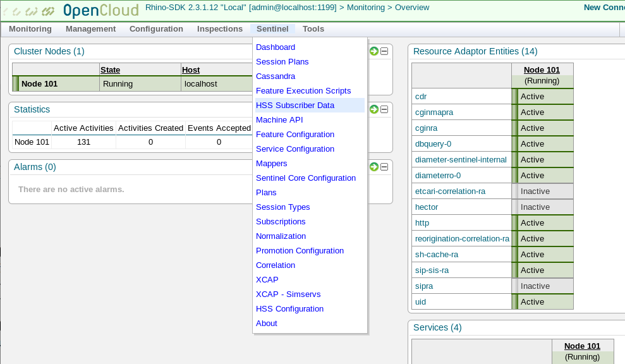
Task: Sort cluster nodes by State column
Action: click(110, 70)
